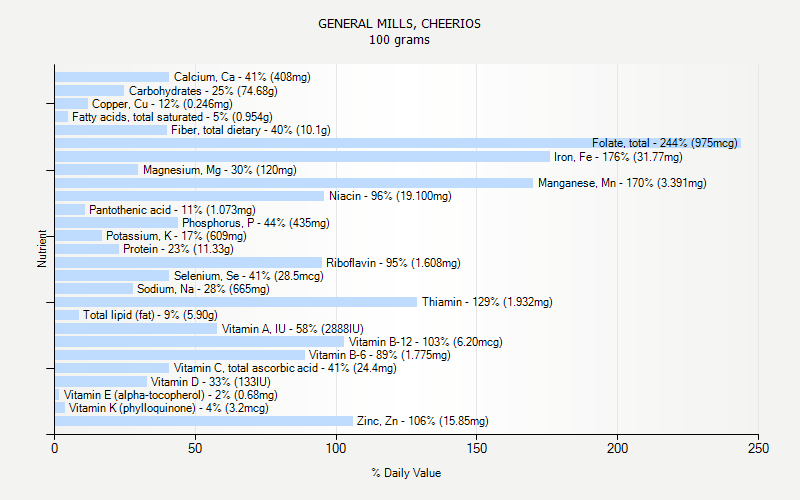Click the Protein - 23% (11.33g) label
800x500 pixels.
pyautogui.click(x=178, y=249)
